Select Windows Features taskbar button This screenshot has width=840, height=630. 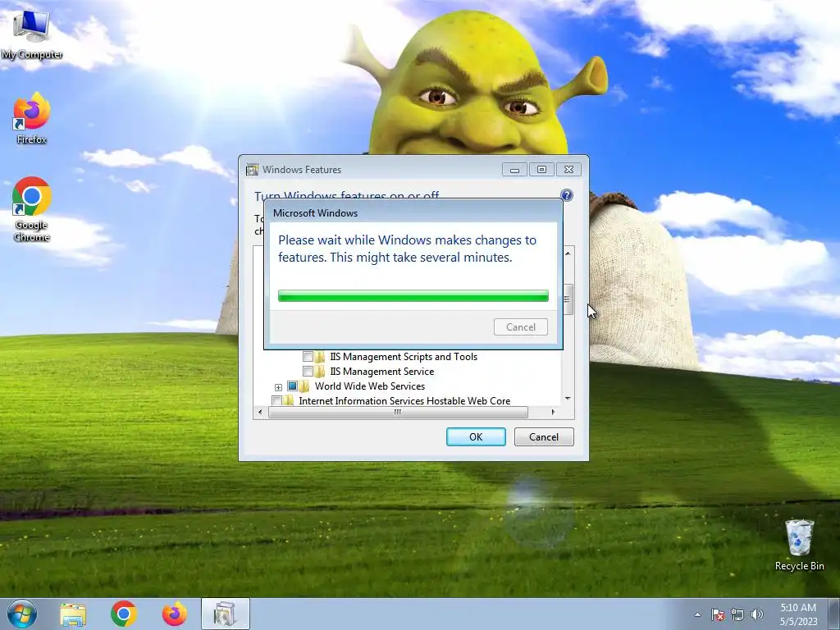[x=225, y=614]
